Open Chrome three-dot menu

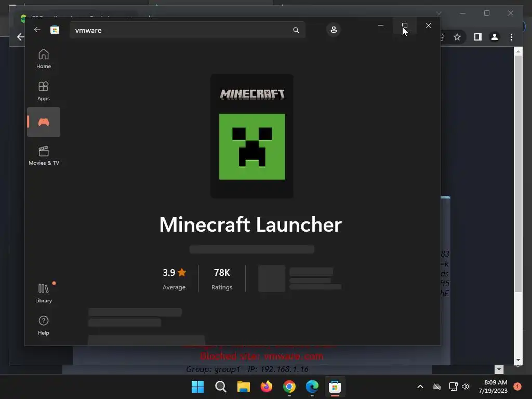[511, 37]
